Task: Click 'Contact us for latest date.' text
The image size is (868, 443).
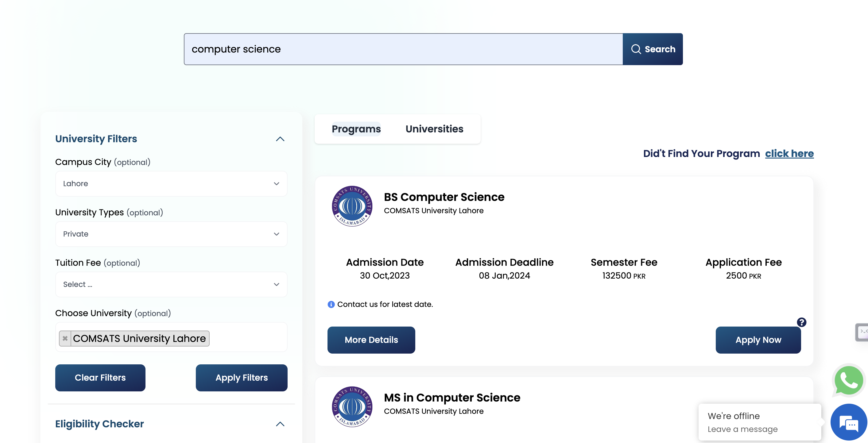Action: point(385,304)
